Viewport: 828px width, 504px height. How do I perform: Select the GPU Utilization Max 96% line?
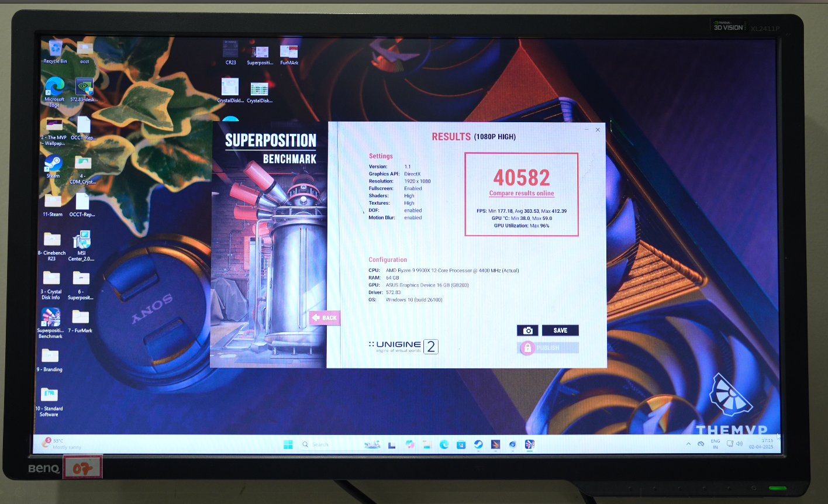click(x=521, y=225)
